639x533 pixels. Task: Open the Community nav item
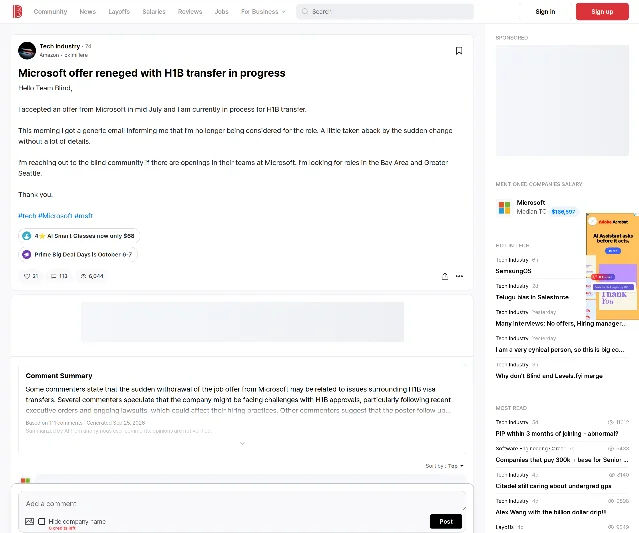point(50,11)
